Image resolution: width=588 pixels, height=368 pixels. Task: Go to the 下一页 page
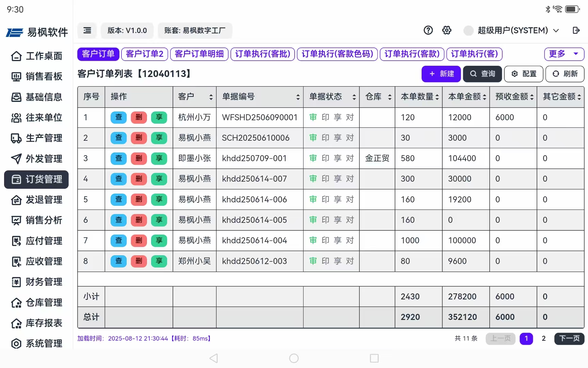[x=569, y=338]
